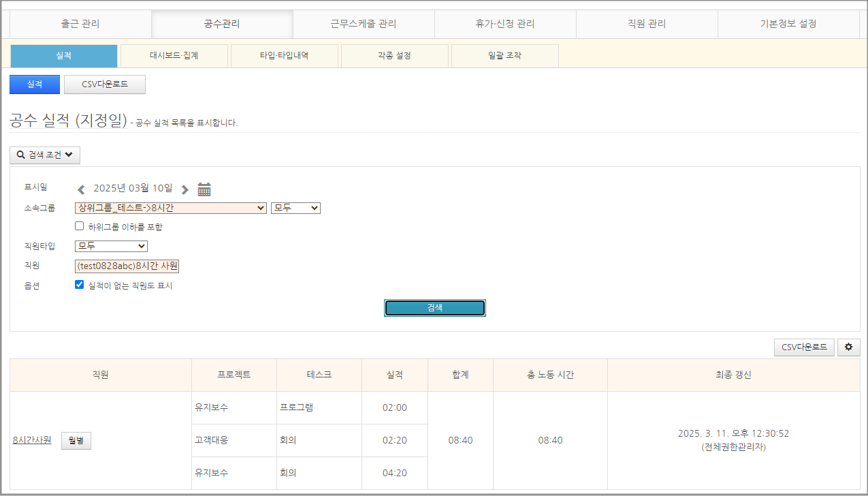This screenshot has width=868, height=496.
Task: Collapse the 검색 조건 panel
Action: (45, 155)
